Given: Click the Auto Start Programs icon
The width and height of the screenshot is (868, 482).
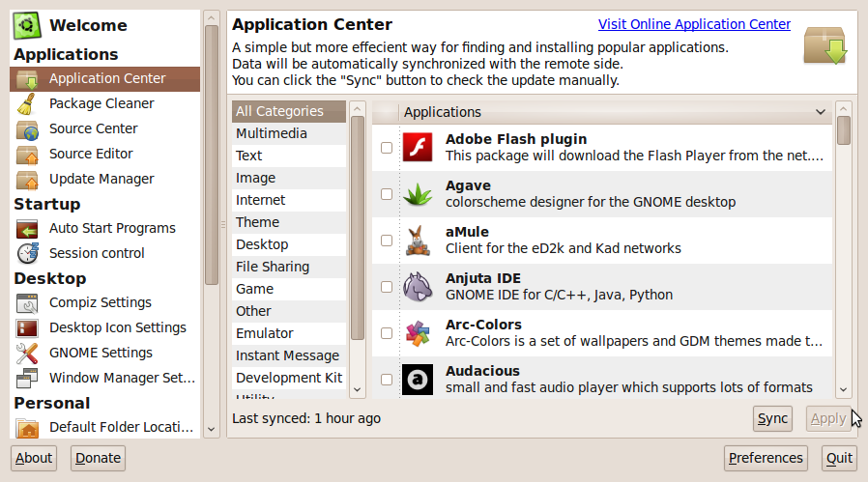Looking at the screenshot, I should [x=28, y=229].
